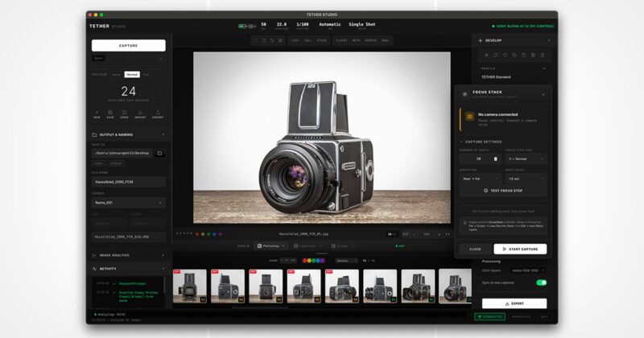
Task: Browse for save folder using folder icon
Action: point(159,153)
